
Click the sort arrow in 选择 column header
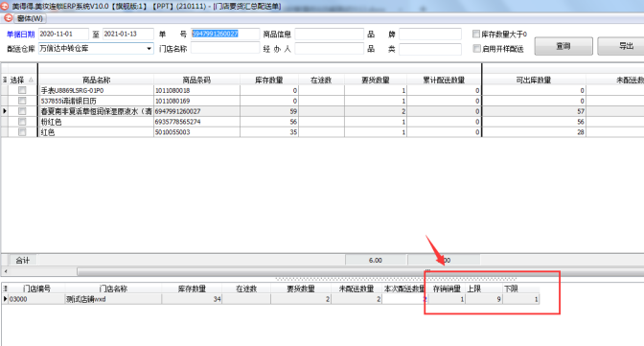(31, 80)
